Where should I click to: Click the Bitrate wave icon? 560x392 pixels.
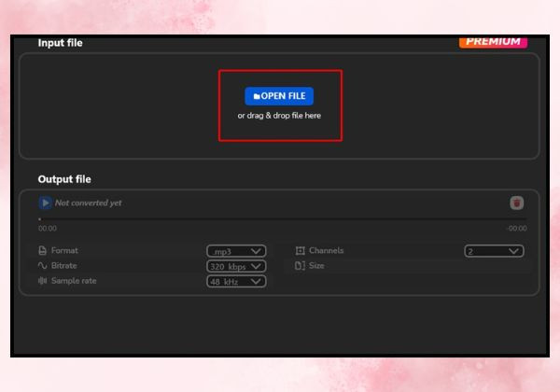[x=43, y=266]
